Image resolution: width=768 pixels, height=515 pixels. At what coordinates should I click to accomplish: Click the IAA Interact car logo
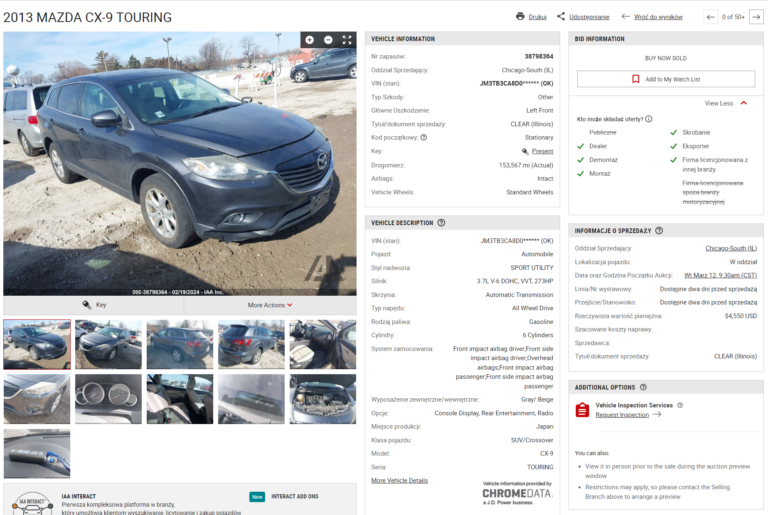tap(32, 503)
